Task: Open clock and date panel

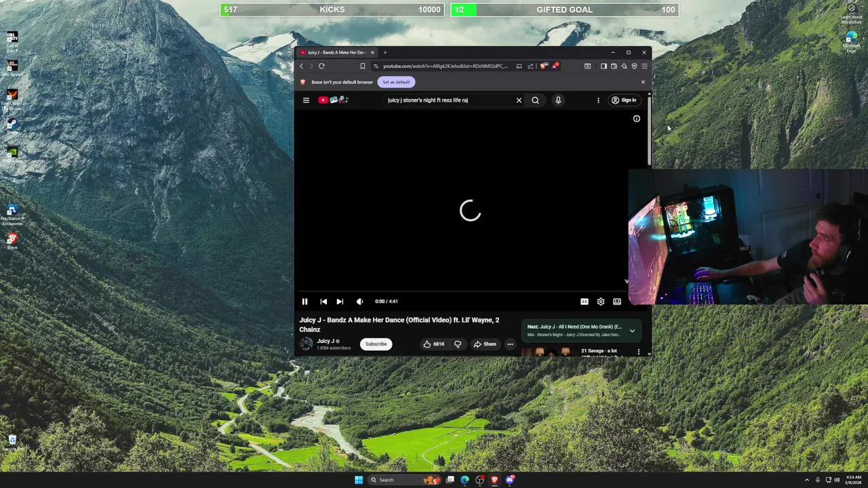Action: [x=853, y=480]
